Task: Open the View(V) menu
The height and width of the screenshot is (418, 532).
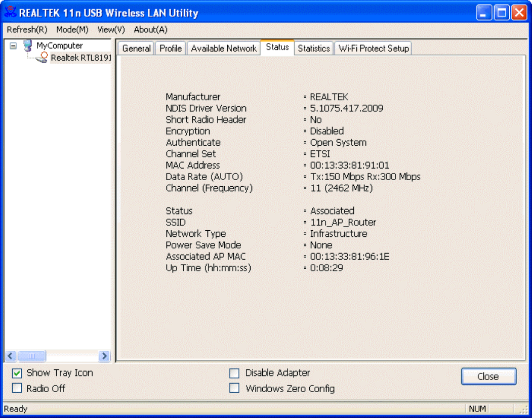Action: pyautogui.click(x=111, y=29)
